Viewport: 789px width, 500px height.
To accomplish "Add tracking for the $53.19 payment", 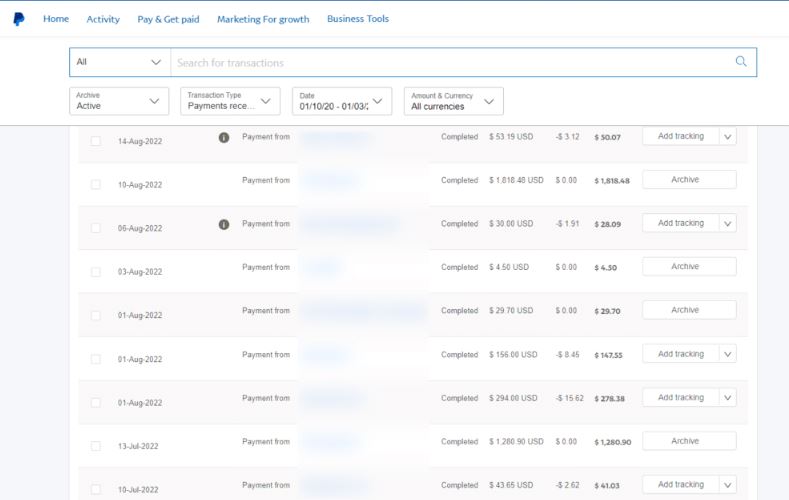I will [x=681, y=136].
